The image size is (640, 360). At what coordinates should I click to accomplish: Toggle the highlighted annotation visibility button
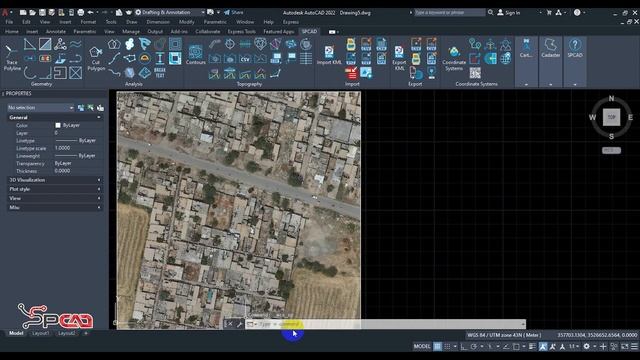(x=542, y=347)
